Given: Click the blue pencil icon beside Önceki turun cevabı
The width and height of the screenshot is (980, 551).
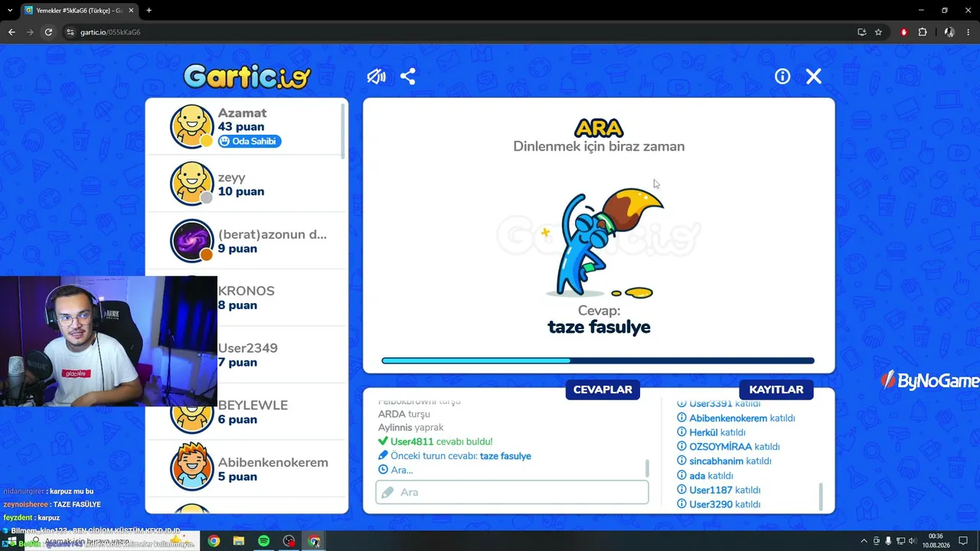Looking at the screenshot, I should [383, 455].
